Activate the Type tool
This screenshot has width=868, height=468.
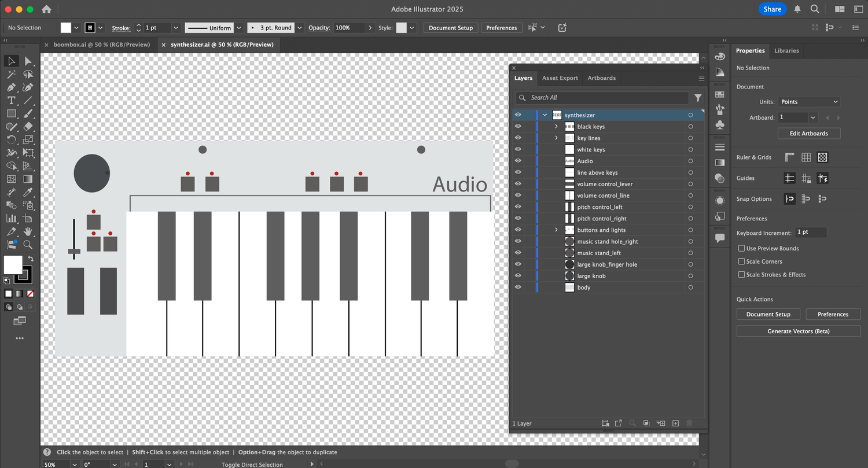(x=11, y=101)
